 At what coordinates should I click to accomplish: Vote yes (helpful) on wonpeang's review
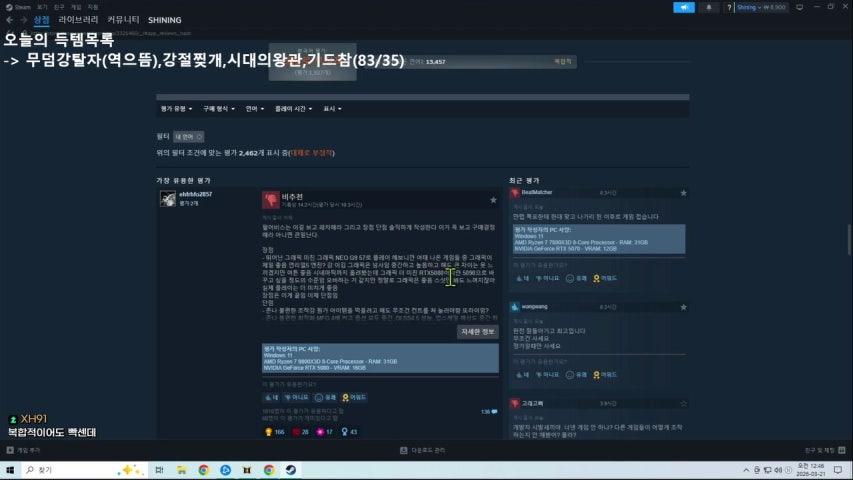click(522, 375)
